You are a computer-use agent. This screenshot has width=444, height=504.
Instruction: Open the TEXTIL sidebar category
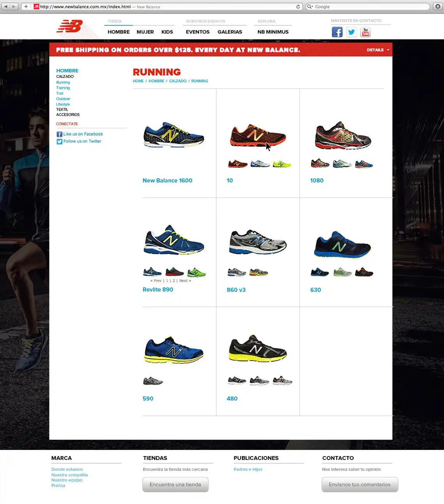[62, 110]
